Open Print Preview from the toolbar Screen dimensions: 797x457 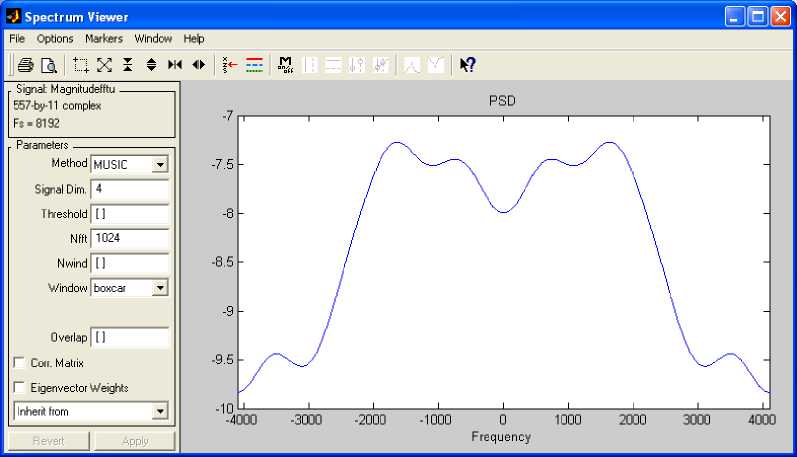click(x=47, y=65)
